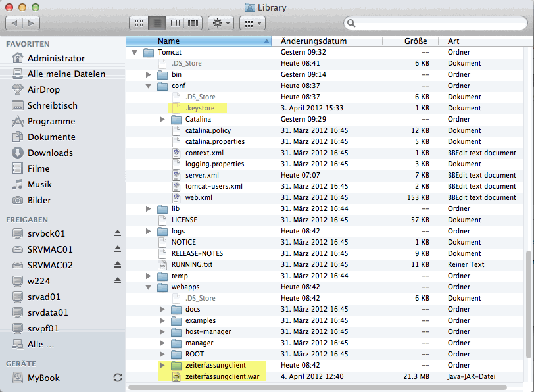
Task: Open the arrange items dropdown
Action: [252, 23]
